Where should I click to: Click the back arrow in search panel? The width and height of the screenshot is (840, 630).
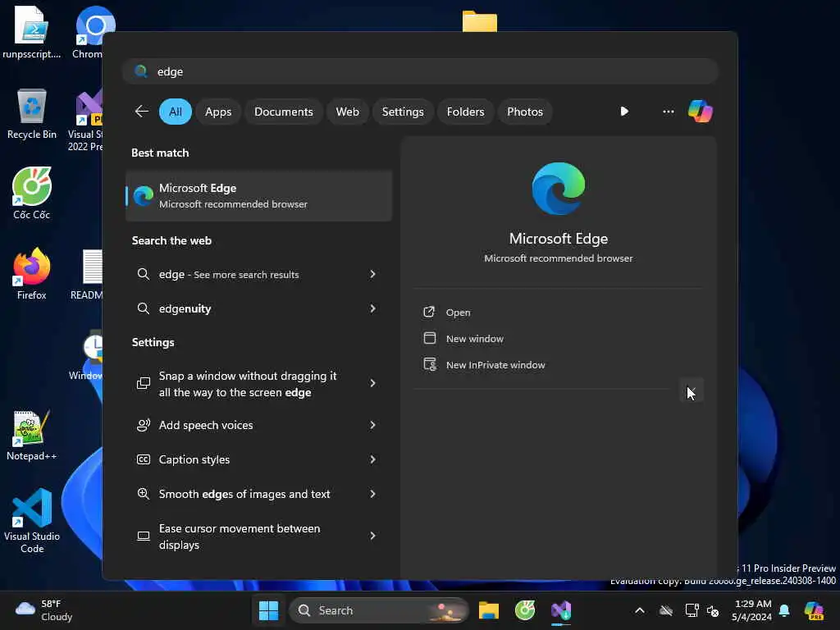[141, 112]
